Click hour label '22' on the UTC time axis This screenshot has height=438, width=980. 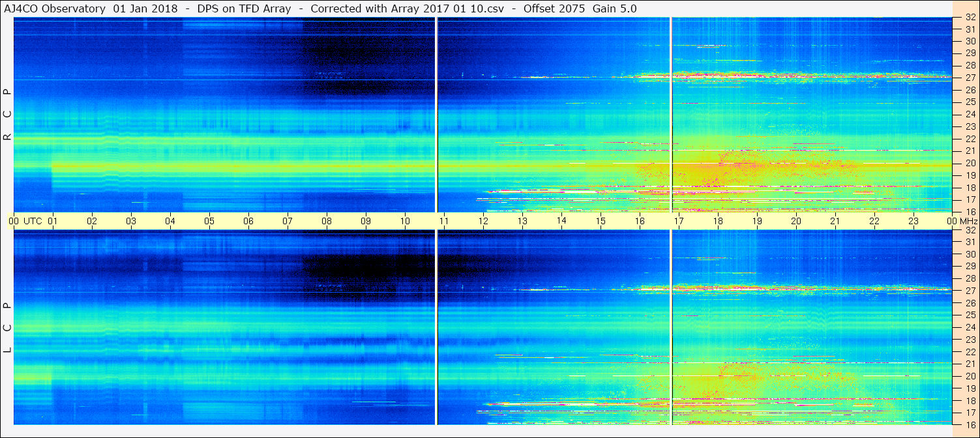874,221
